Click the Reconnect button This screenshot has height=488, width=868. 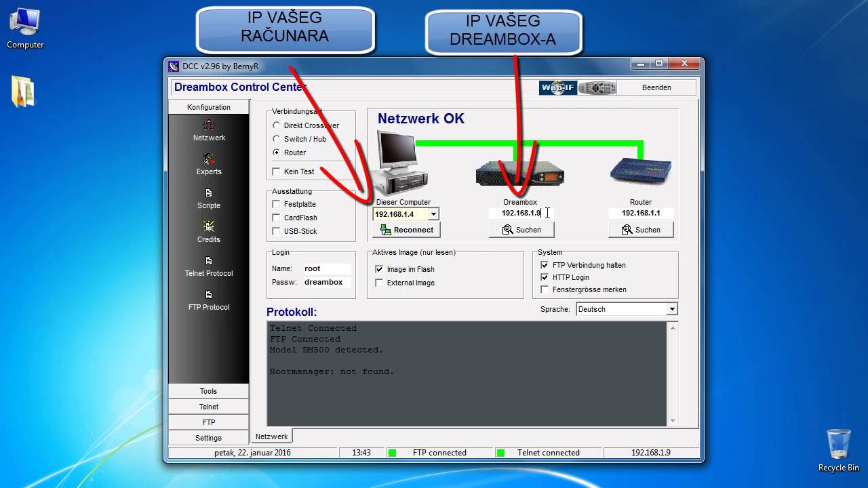(406, 230)
